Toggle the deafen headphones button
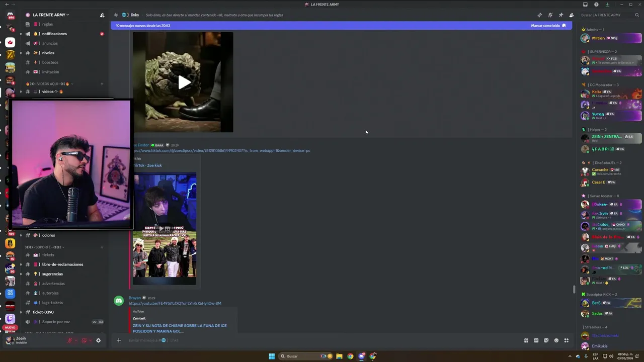 click(x=84, y=340)
